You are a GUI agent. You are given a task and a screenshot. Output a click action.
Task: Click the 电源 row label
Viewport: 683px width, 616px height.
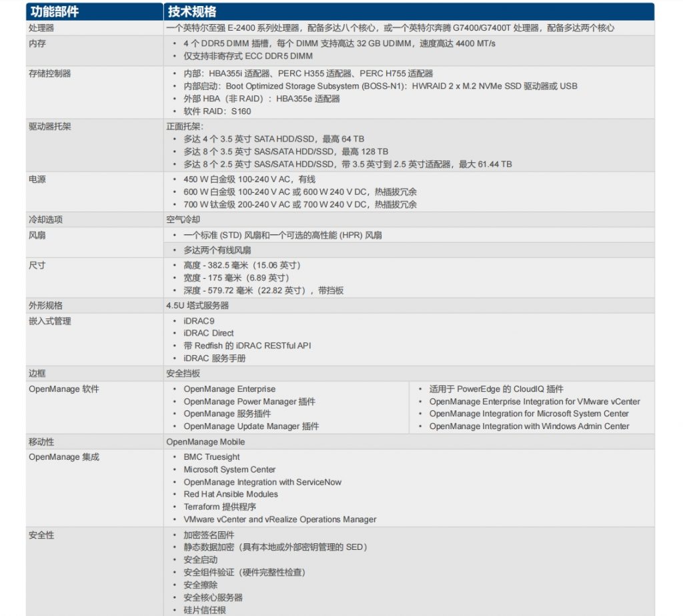click(x=37, y=180)
